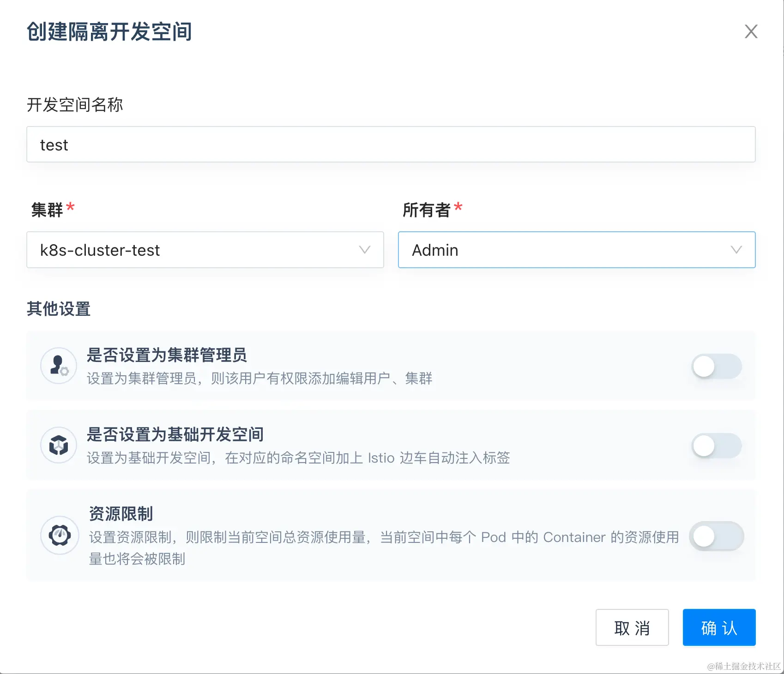Screen dimensions: 784x674
Task: Close the create dev space dialog
Action: point(751,31)
